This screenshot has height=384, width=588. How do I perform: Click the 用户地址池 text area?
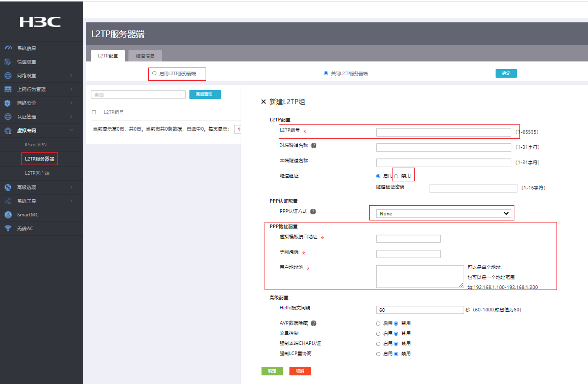[x=420, y=276]
